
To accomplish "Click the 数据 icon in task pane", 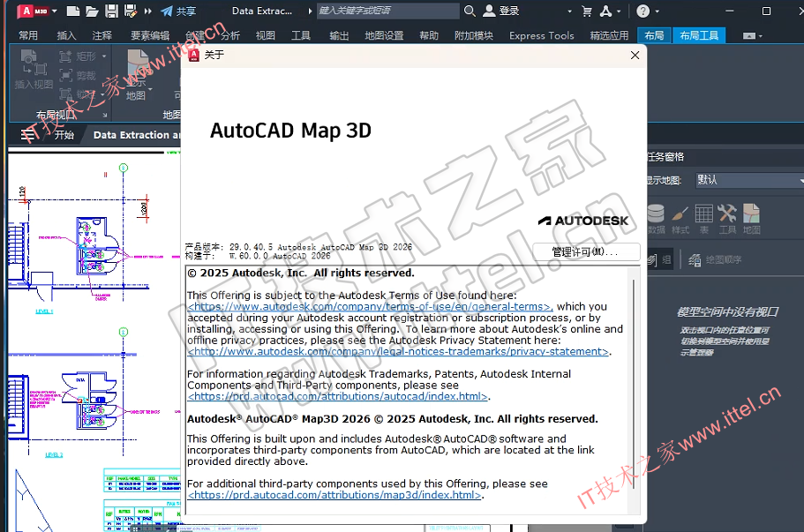I will (x=656, y=219).
